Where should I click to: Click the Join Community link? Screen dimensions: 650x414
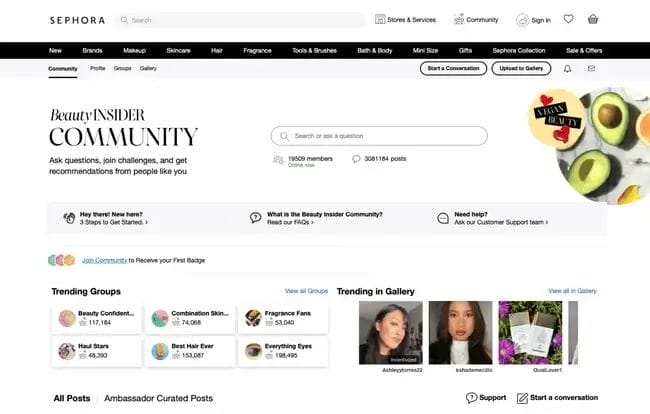click(104, 260)
